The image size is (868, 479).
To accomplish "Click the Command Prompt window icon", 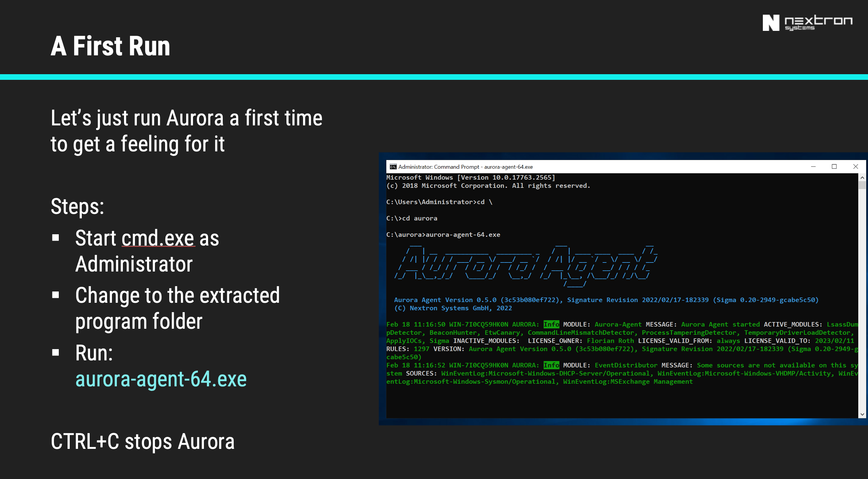I will click(x=393, y=167).
